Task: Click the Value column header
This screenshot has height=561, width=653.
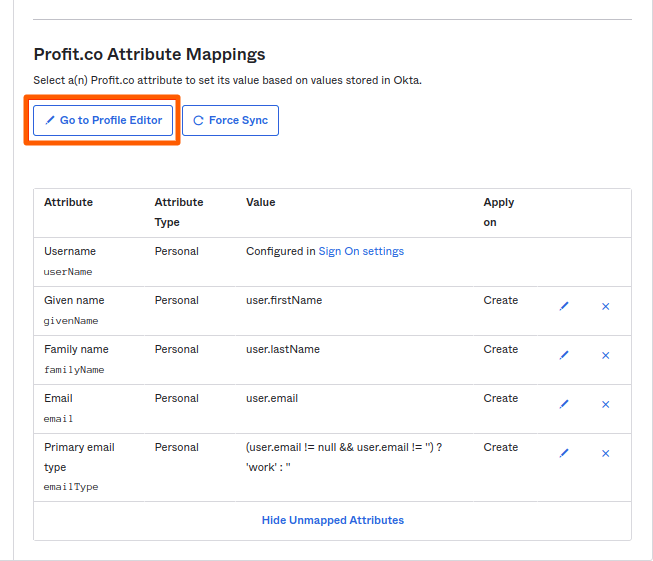Action: (x=260, y=202)
